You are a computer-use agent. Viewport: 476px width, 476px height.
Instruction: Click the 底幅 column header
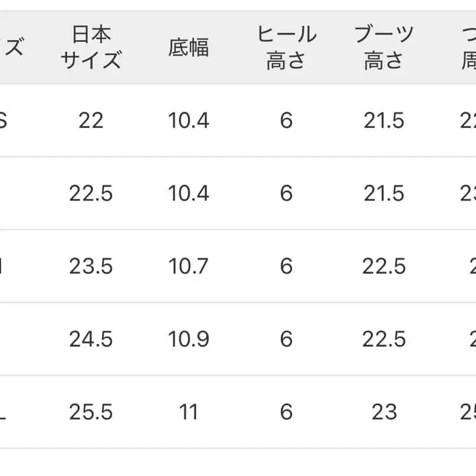tap(188, 47)
